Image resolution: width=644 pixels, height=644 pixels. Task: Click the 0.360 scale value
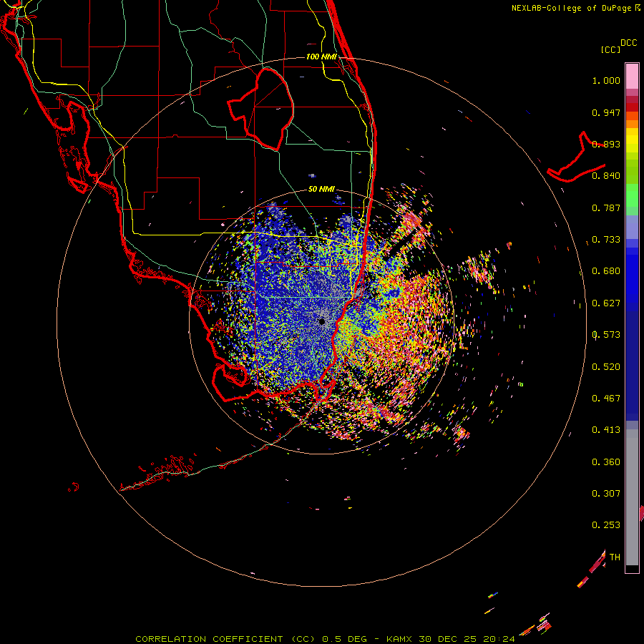click(606, 462)
